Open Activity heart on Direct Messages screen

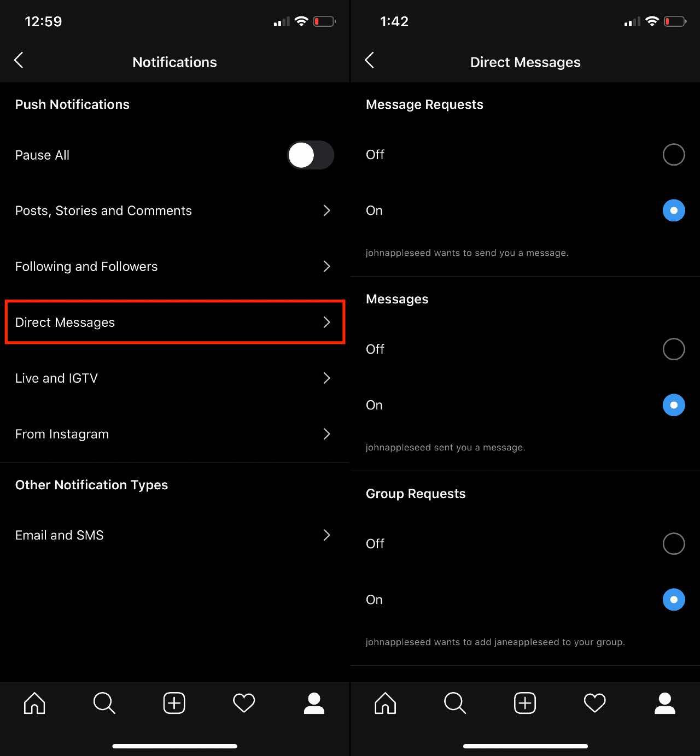[x=595, y=703]
